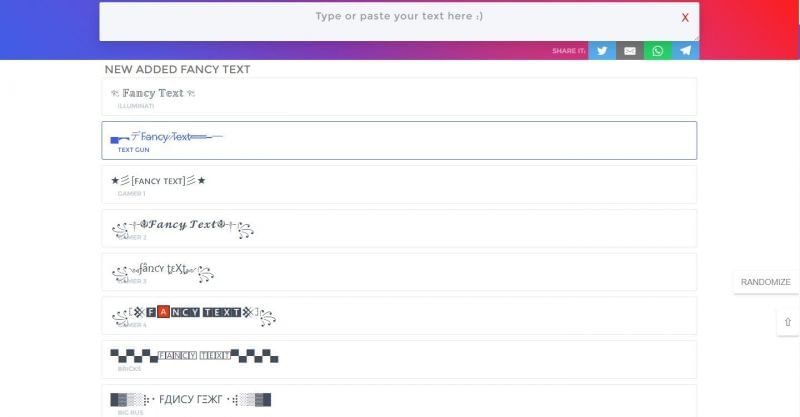
Task: Share on Telegram
Action: point(685,50)
